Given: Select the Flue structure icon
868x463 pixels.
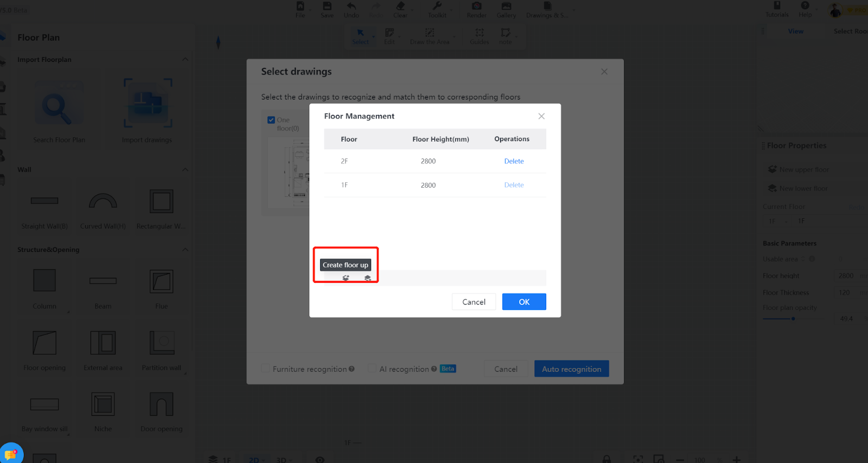Looking at the screenshot, I should click(162, 281).
